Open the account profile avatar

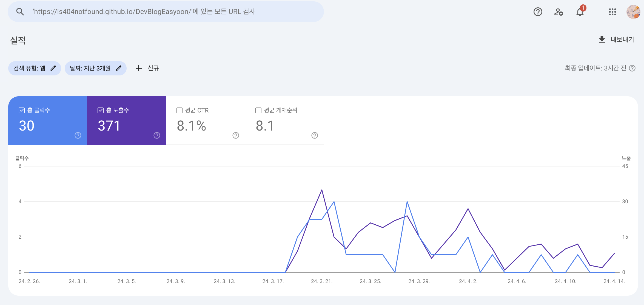pos(633,12)
